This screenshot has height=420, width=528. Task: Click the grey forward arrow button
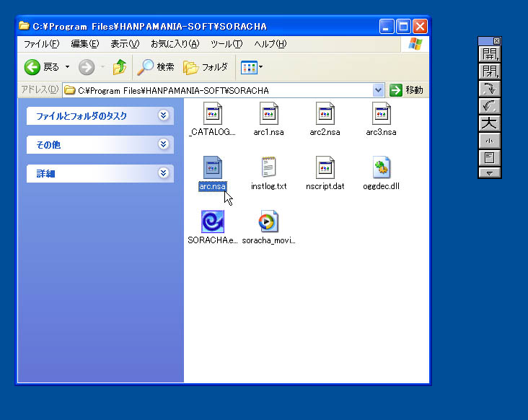pos(87,67)
